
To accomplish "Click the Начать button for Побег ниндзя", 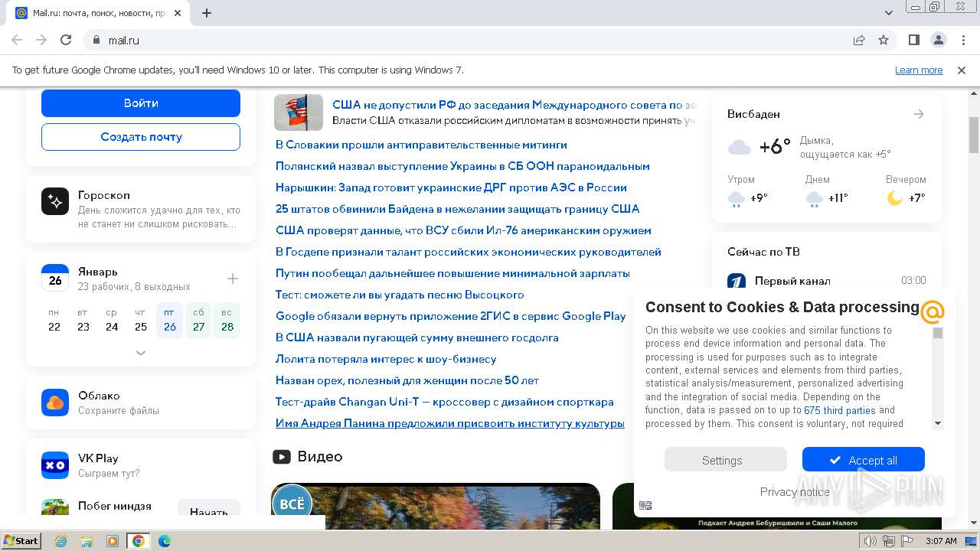I will click(x=209, y=509).
